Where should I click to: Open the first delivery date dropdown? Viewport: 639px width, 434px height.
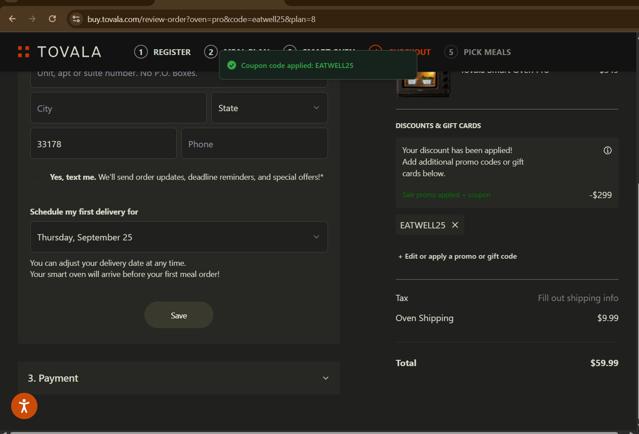(178, 237)
